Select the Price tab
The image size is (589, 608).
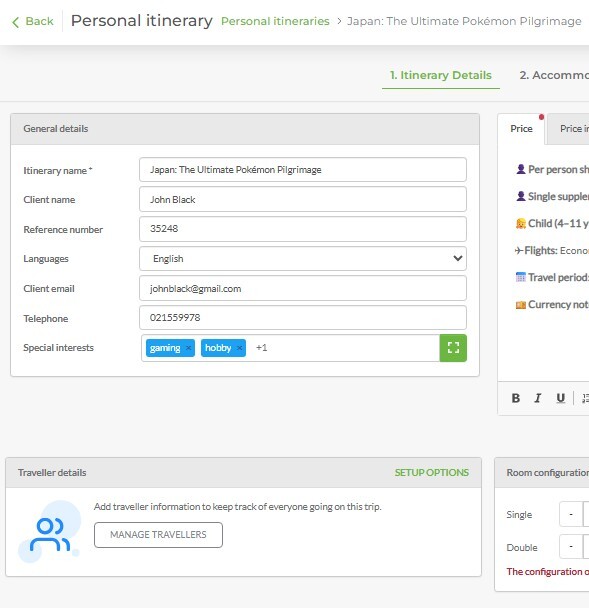point(521,129)
